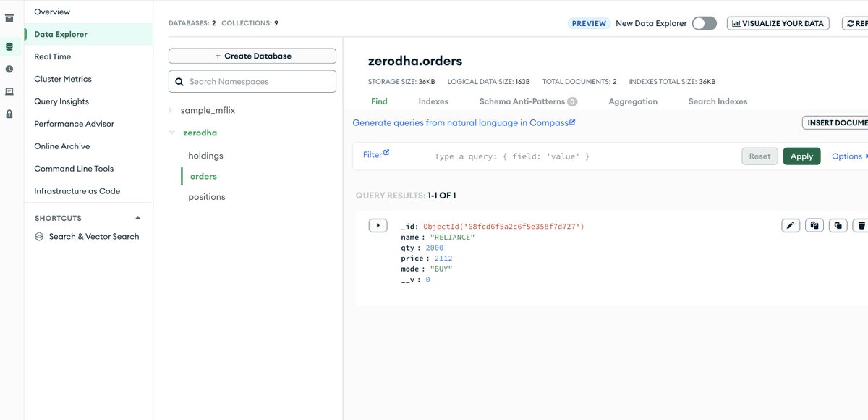This screenshot has height=420, width=868.
Task: Collapse the Shortcuts section
Action: pyautogui.click(x=137, y=218)
